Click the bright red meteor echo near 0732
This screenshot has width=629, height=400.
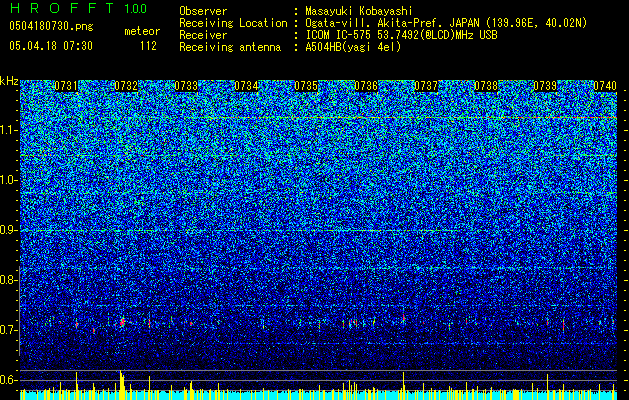click(122, 321)
